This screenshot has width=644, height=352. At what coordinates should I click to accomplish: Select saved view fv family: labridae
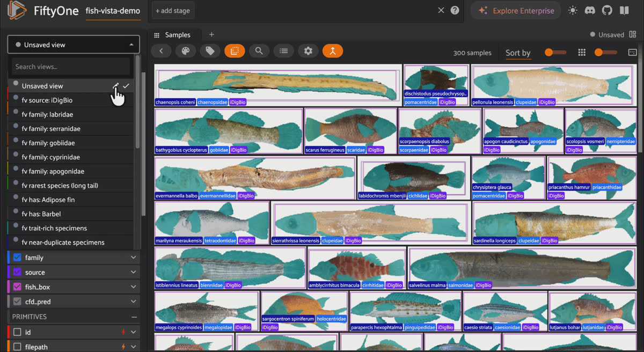click(x=71, y=114)
